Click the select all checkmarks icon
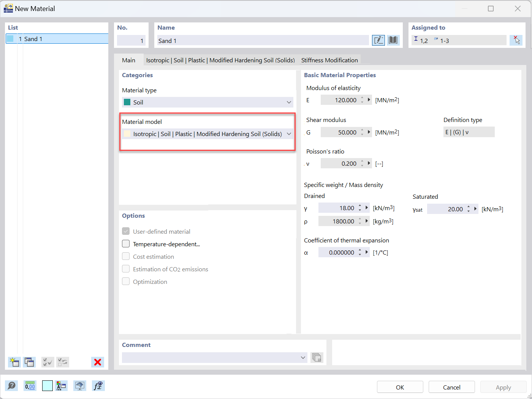 [48, 362]
